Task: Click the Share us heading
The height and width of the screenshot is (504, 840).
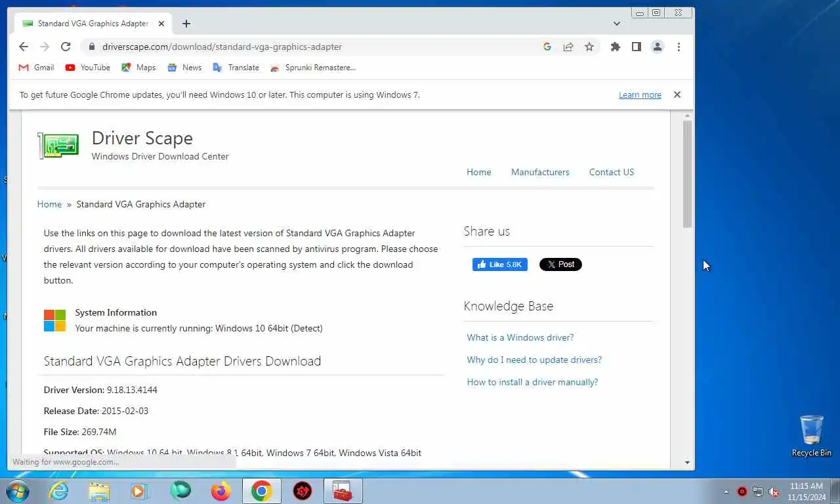Action: [487, 231]
